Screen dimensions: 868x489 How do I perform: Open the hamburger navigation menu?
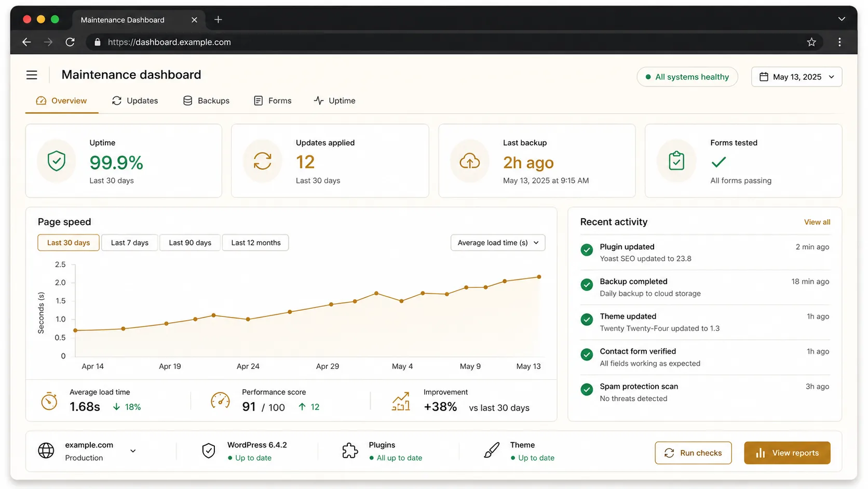point(32,75)
